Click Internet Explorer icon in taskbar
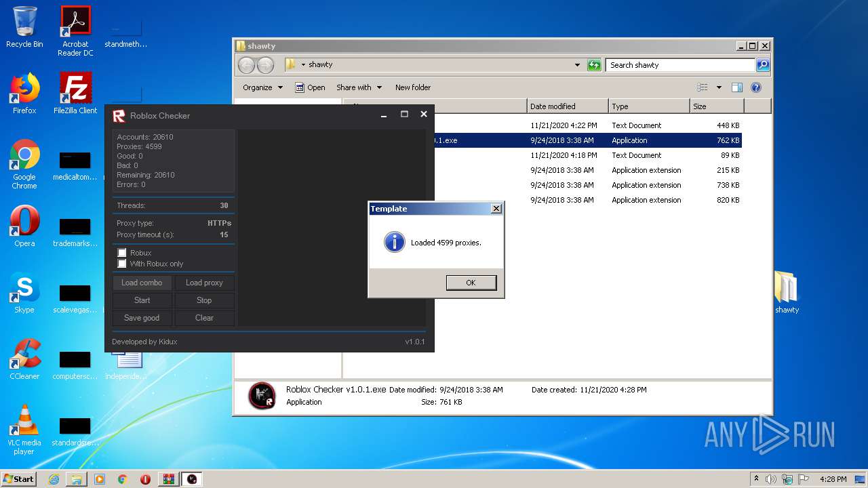The width and height of the screenshot is (868, 488). point(54,479)
